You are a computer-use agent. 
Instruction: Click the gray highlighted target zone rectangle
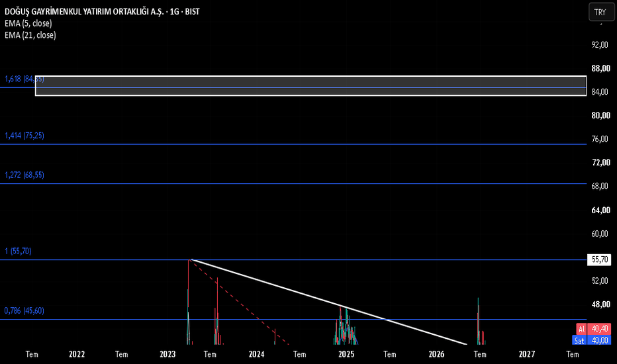311,86
